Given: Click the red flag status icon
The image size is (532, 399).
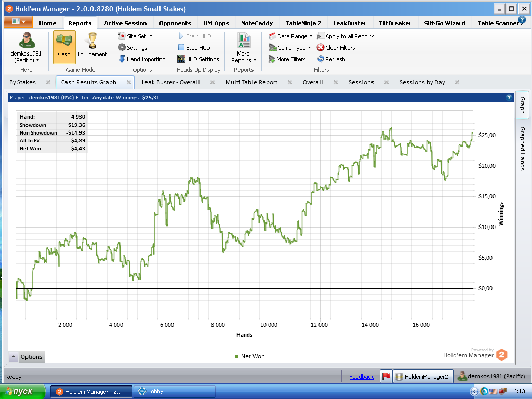Looking at the screenshot, I should coord(386,376).
